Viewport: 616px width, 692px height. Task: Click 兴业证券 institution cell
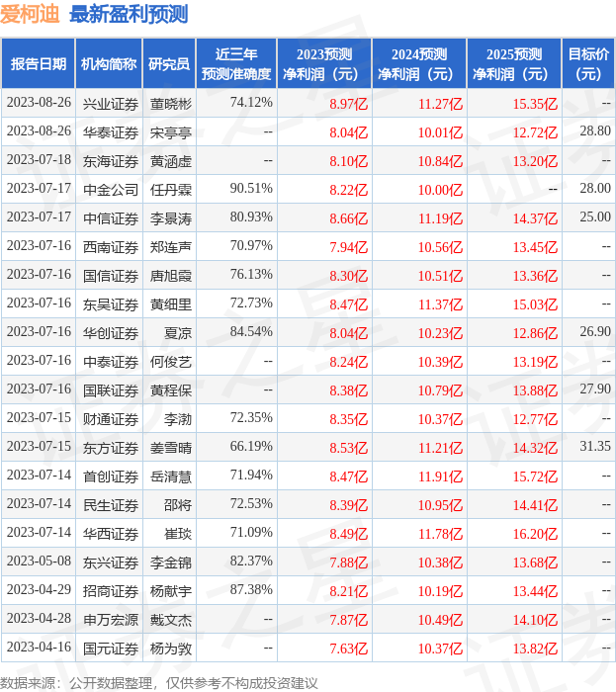[111, 104]
